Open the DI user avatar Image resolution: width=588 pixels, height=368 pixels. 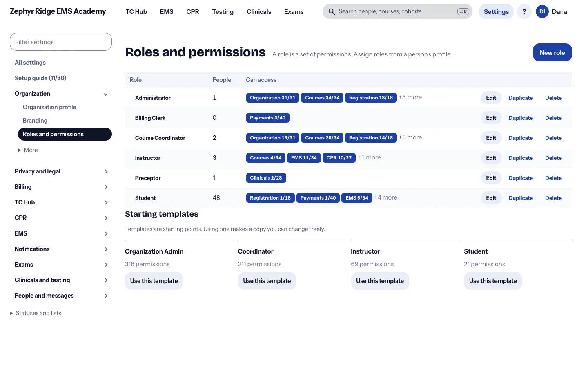[542, 12]
